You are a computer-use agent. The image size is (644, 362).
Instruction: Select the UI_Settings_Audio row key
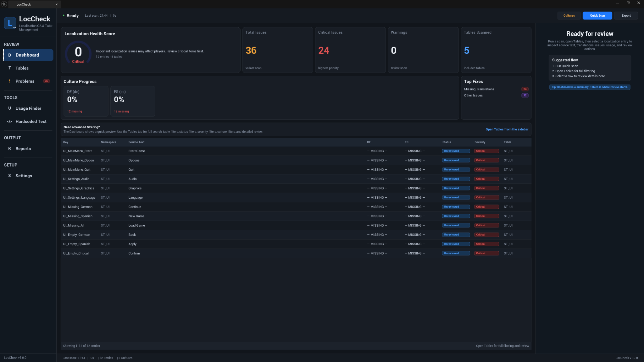tap(76, 179)
